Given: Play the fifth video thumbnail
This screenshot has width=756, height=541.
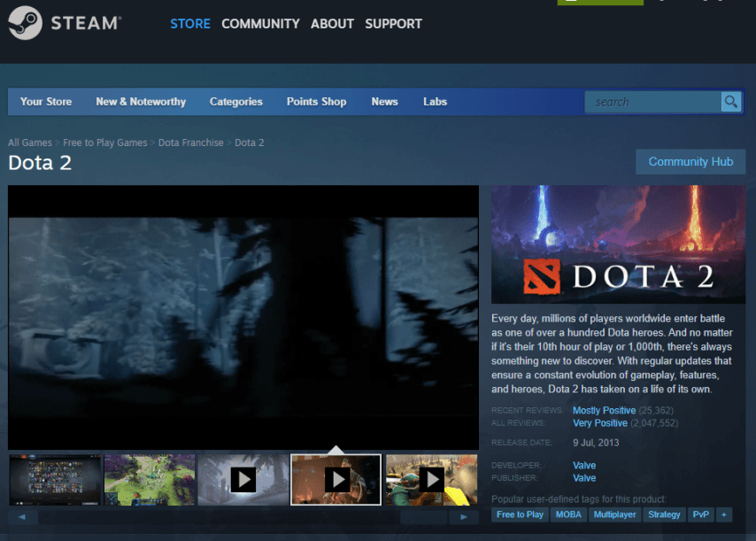Looking at the screenshot, I should tap(431, 479).
